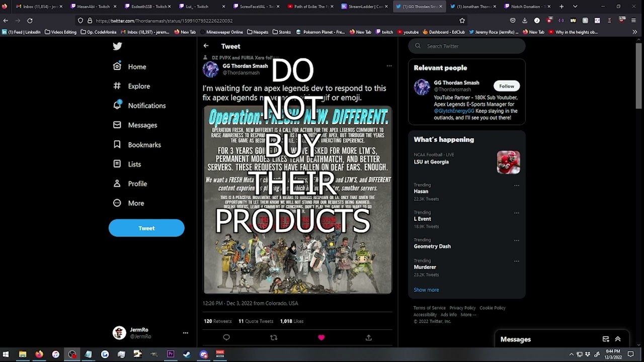Open Steam from the taskbar

pos(187,354)
